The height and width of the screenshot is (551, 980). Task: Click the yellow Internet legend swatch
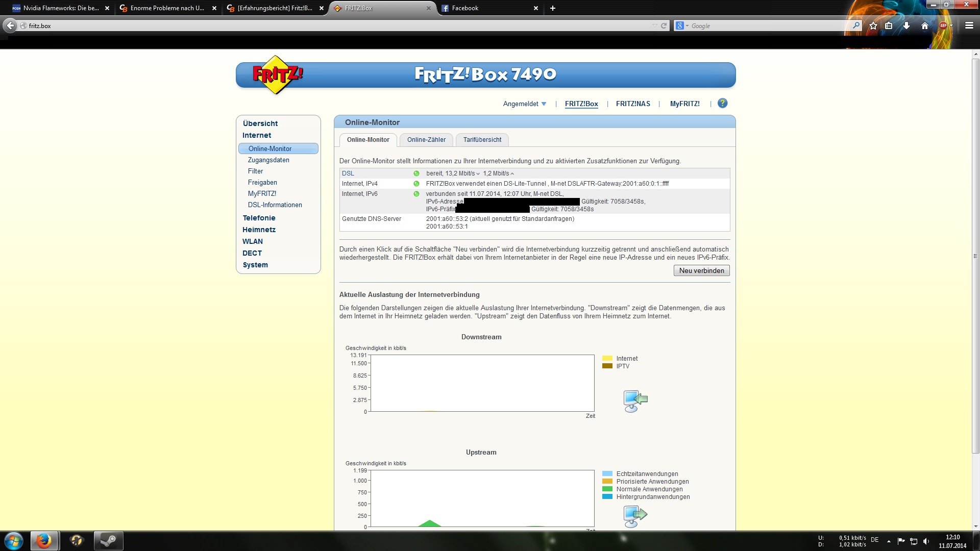coord(607,359)
